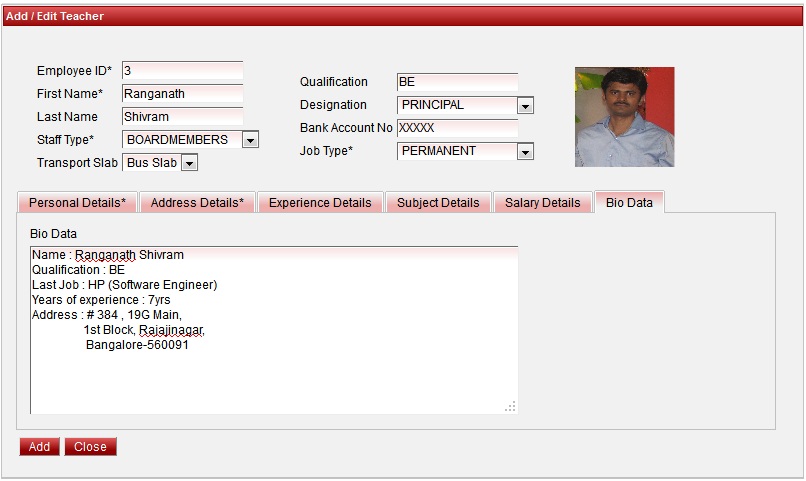Image resolution: width=806 pixels, height=481 pixels.
Task: Click the teacher profile photo
Action: (624, 117)
